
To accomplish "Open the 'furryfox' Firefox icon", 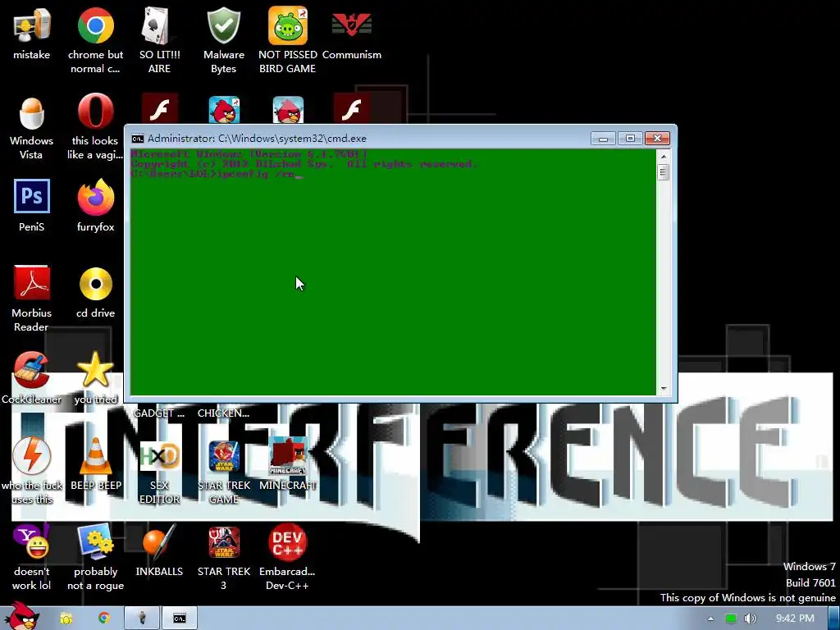I will [x=95, y=197].
